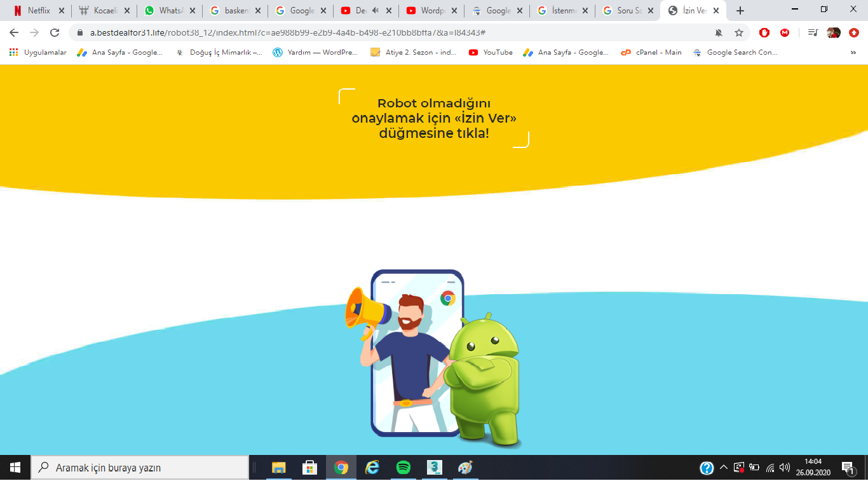Open the red shield ad-blocker extension
This screenshot has width=868, height=488.
click(x=764, y=32)
